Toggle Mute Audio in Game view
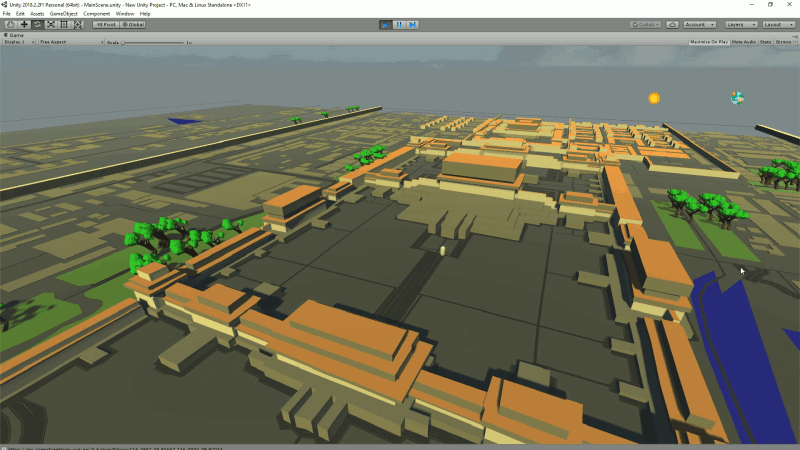800x450 pixels. click(x=743, y=42)
